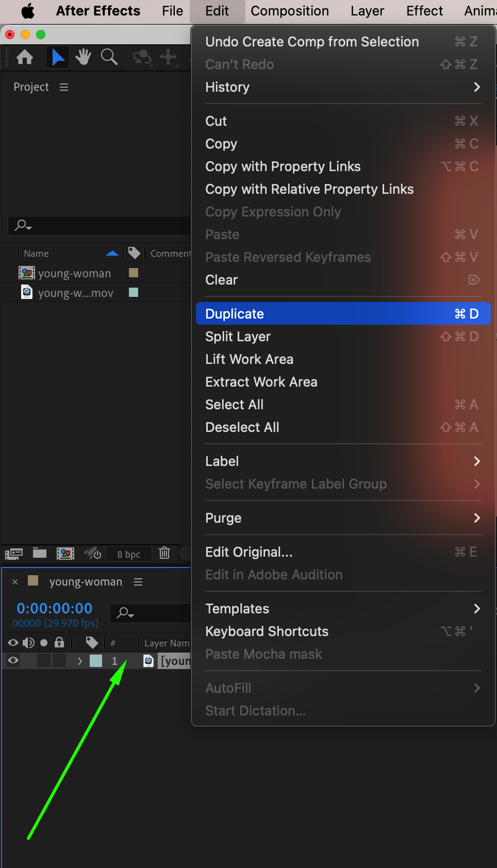This screenshot has width=497, height=868.
Task: Toggle solo switch for layer 1
Action: pyautogui.click(x=44, y=661)
